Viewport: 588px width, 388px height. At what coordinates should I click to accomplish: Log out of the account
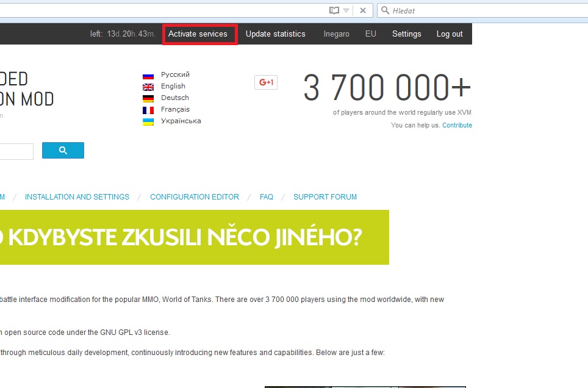point(450,34)
